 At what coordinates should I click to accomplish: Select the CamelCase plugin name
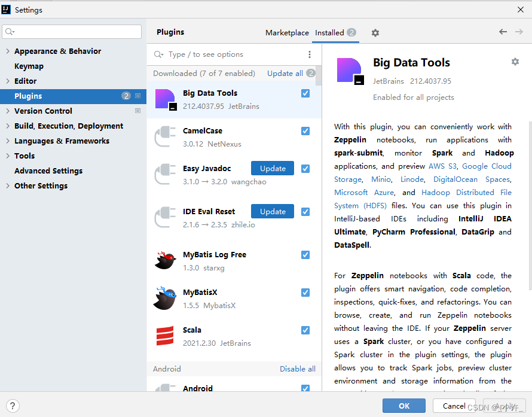pyautogui.click(x=203, y=131)
